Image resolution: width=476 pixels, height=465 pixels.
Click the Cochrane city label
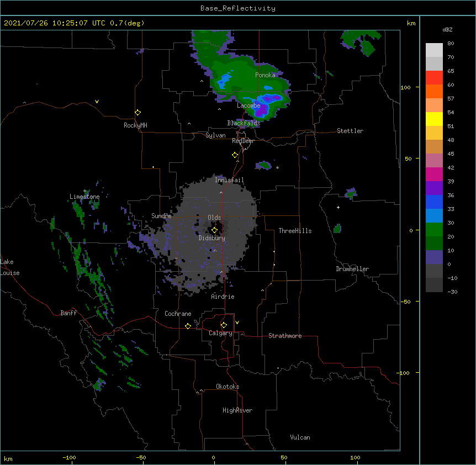click(178, 314)
